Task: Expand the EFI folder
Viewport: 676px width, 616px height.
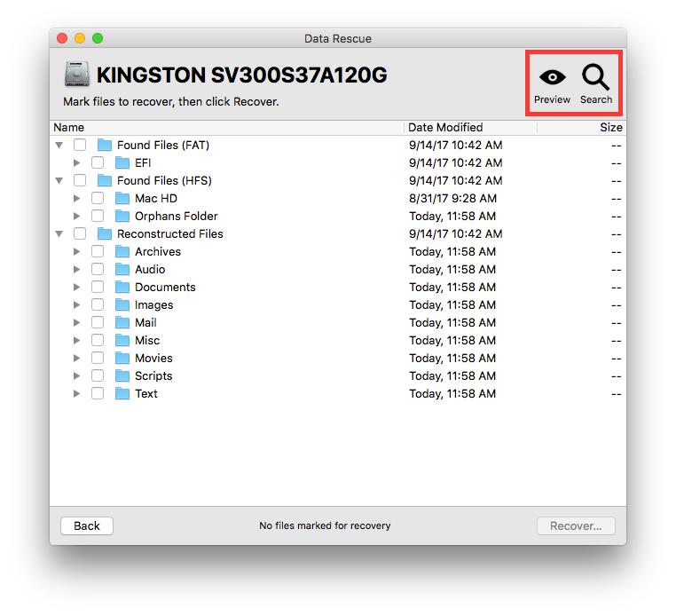Action: (x=76, y=162)
